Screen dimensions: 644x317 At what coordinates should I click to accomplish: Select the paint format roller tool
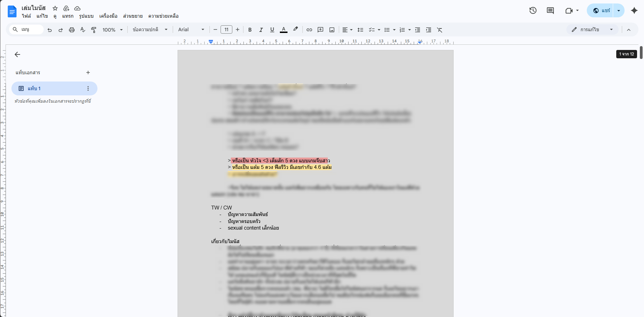(x=94, y=30)
